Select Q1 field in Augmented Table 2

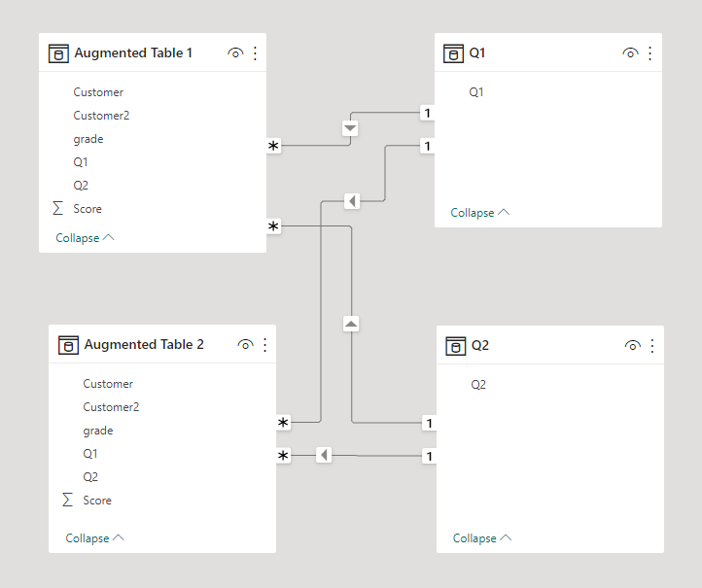(90, 454)
